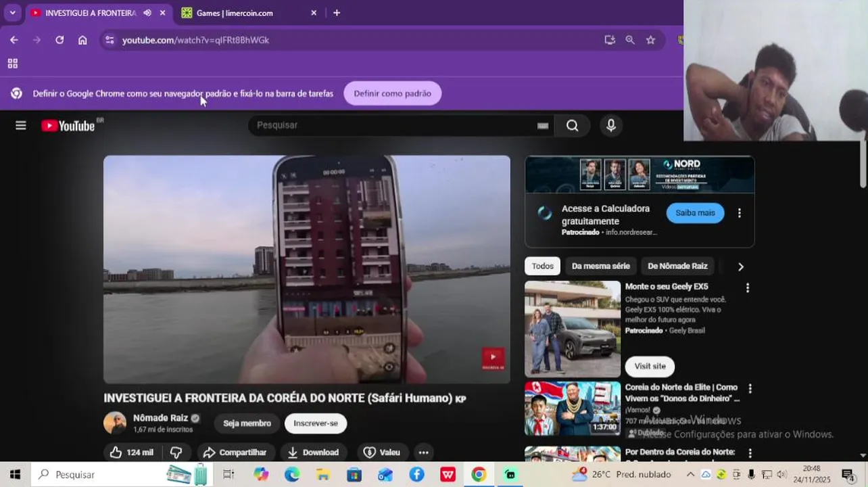Click the Seja membro button
The width and height of the screenshot is (868, 487).
coord(247,423)
